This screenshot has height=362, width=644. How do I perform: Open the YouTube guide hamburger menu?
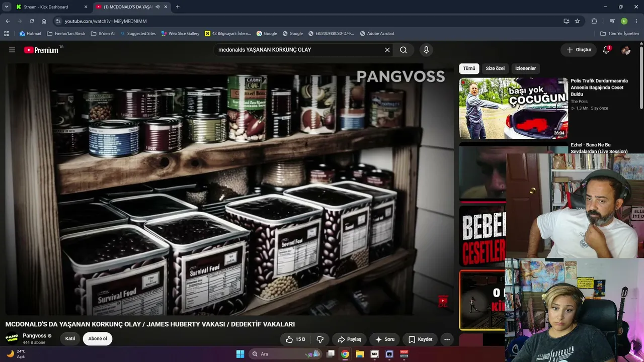tap(12, 50)
